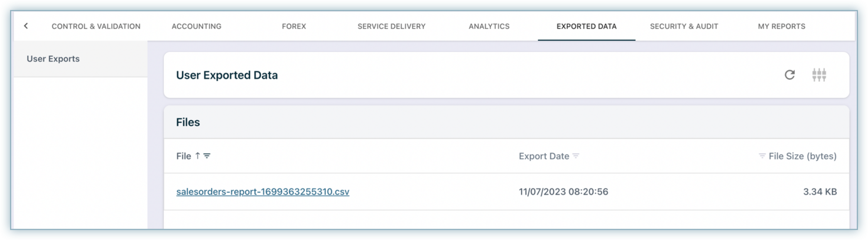Screen dimensions: 868x240
Task: Switch to the Control & Validation tab
Action: coord(96,26)
